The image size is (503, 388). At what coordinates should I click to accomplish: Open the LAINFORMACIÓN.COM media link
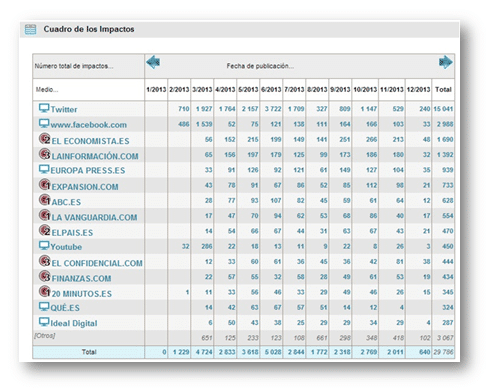pyautogui.click(x=95, y=156)
